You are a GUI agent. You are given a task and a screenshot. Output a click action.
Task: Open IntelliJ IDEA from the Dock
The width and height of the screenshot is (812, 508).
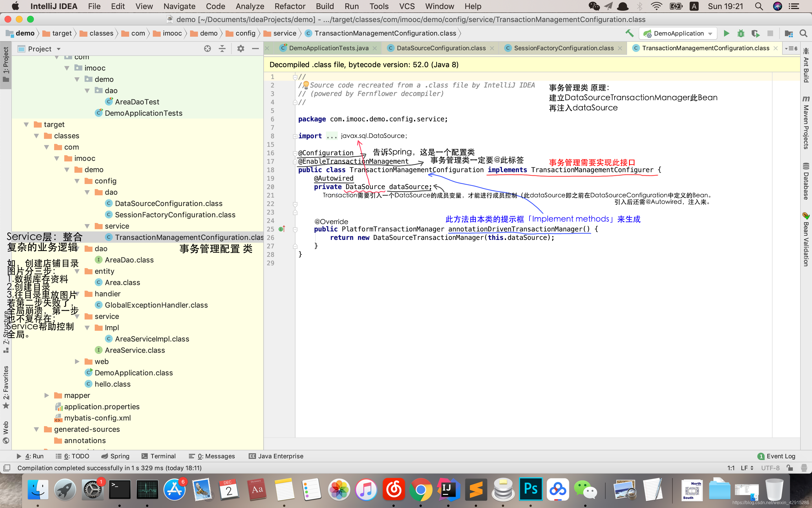tap(448, 490)
